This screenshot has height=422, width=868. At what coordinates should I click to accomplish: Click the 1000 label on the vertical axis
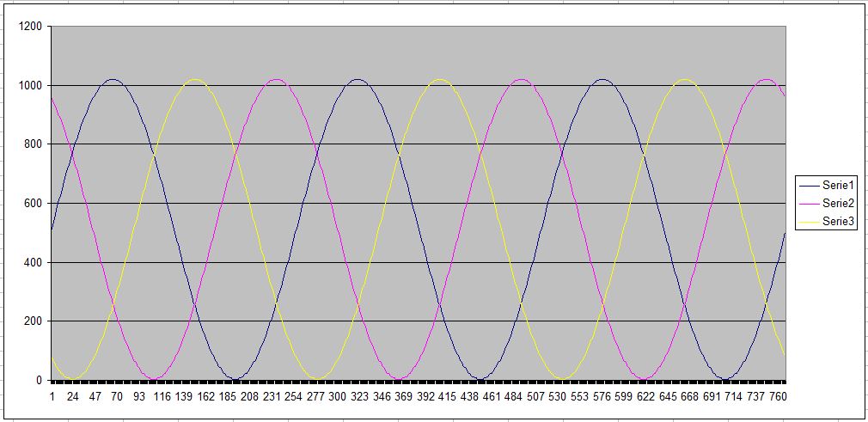click(x=30, y=85)
